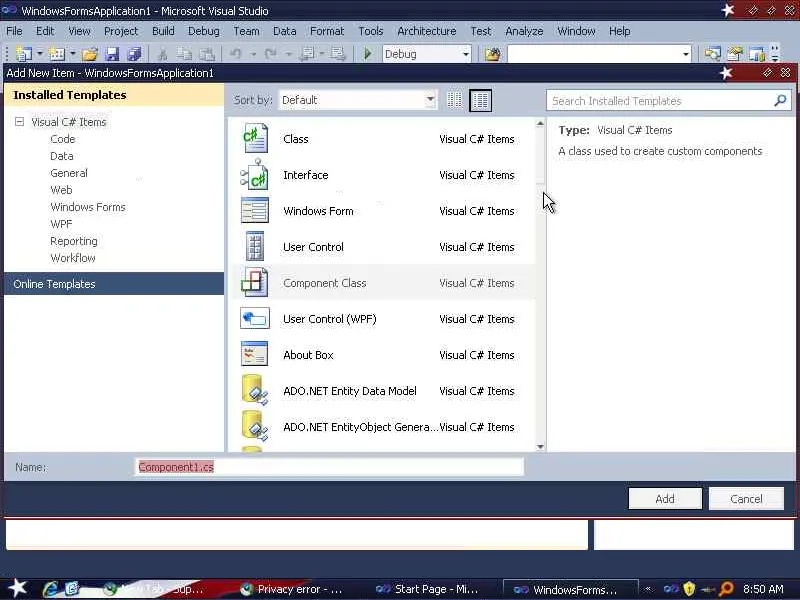The image size is (800, 600).
Task: Click the Cut scissors icon
Action: pos(163,54)
